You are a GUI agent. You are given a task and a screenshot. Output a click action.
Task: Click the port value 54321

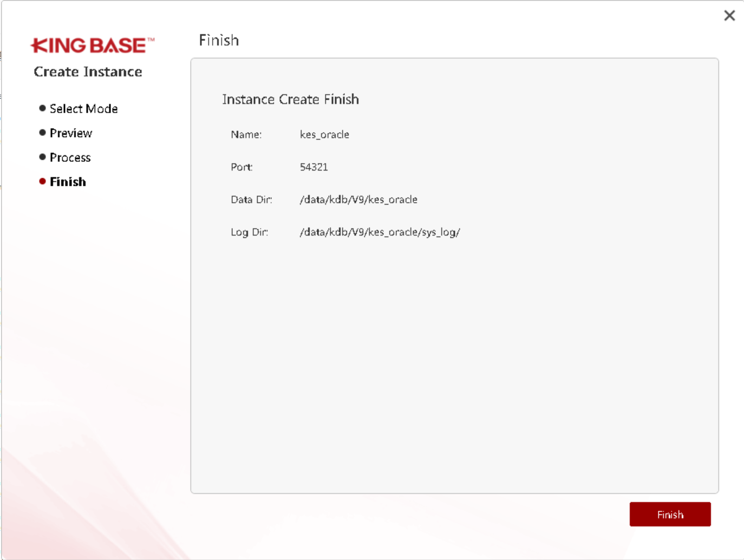(x=314, y=167)
